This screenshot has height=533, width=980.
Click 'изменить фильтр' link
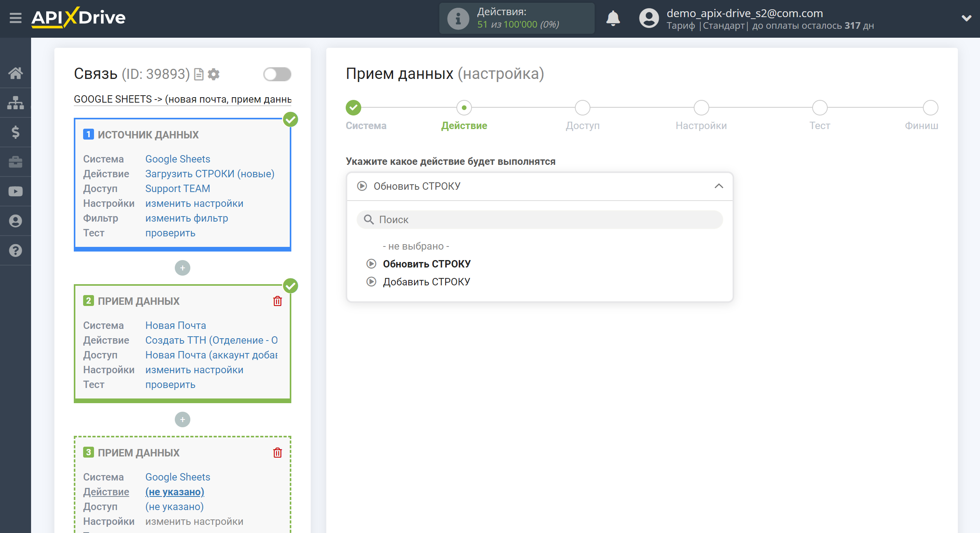(x=186, y=218)
